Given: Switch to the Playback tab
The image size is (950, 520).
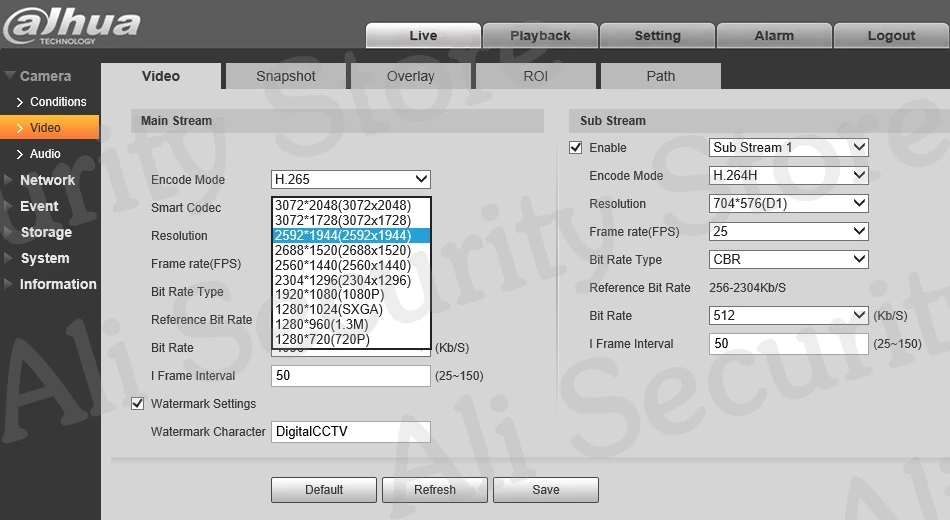Looking at the screenshot, I should point(540,36).
